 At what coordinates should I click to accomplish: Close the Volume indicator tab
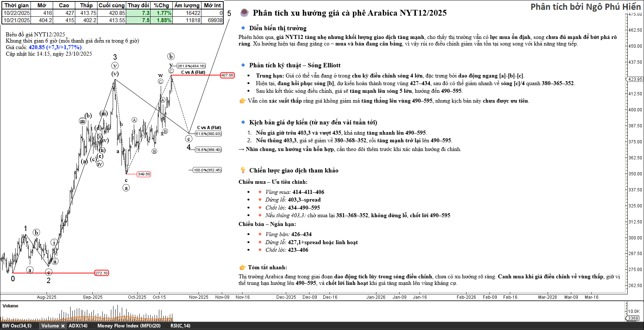pyautogui.click(x=63, y=326)
